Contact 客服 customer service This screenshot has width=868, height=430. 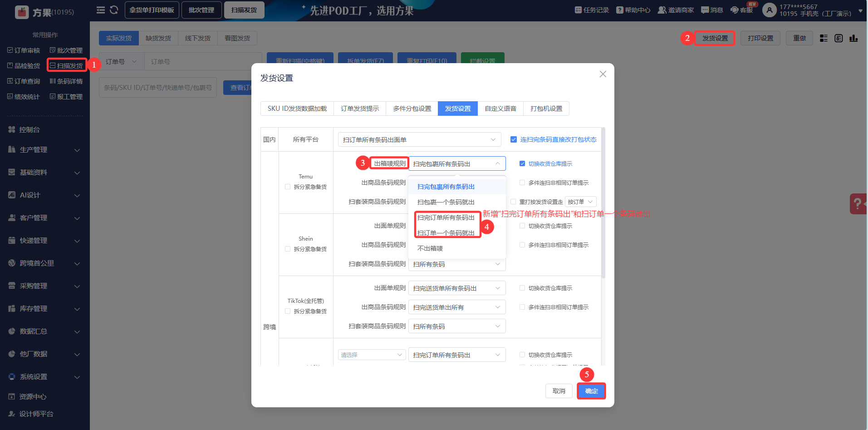(742, 10)
